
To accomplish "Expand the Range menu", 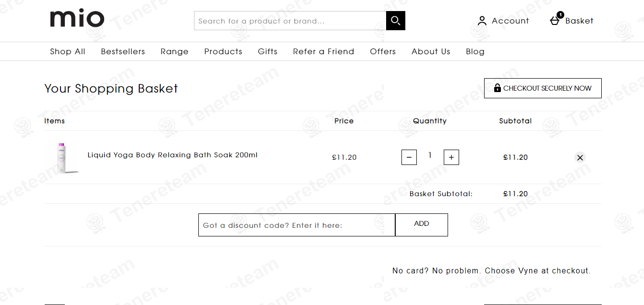I will tap(174, 51).
